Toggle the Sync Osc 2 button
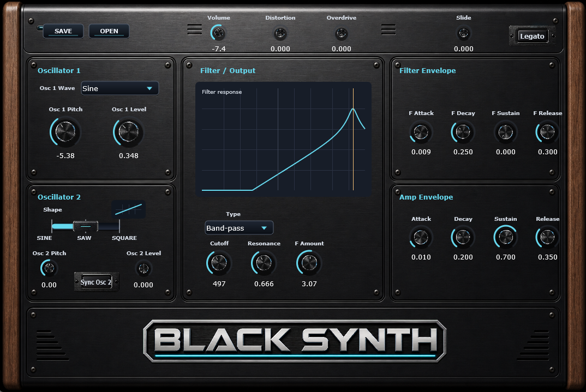586x392 pixels. [x=97, y=282]
